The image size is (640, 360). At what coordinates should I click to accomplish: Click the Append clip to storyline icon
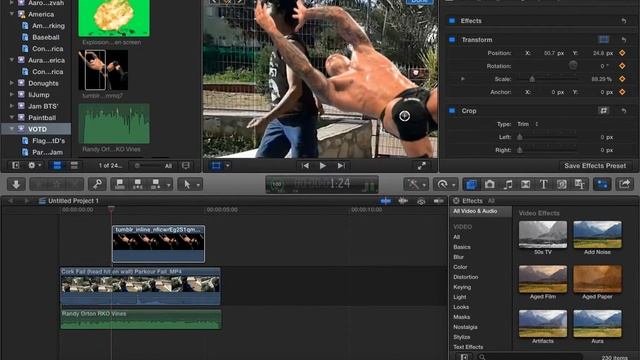(x=156, y=184)
